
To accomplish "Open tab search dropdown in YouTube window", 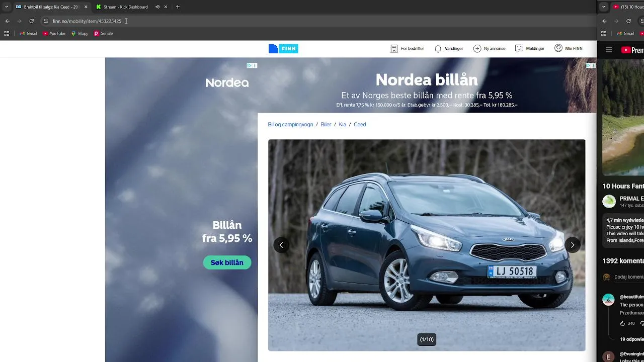I will pyautogui.click(x=604, y=7).
